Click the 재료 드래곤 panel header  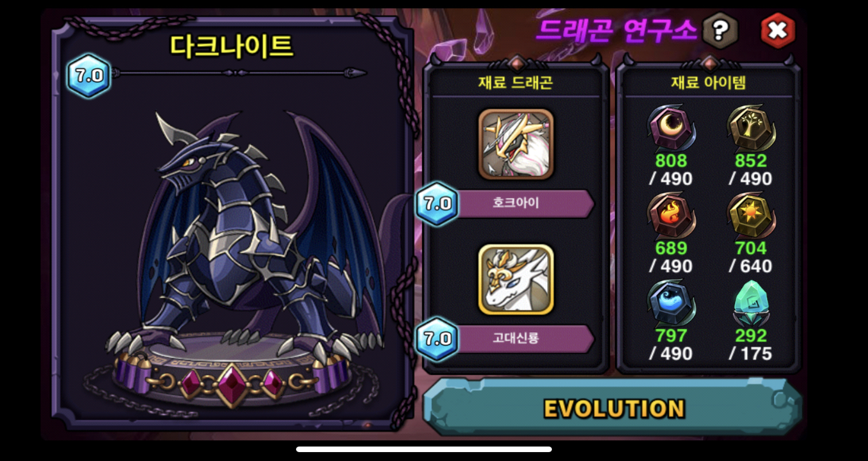[515, 82]
